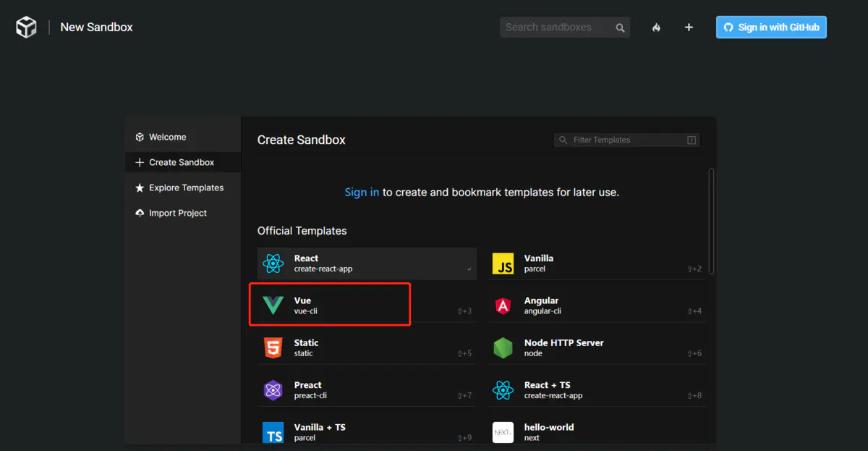The height and width of the screenshot is (451, 868).
Task: Select the Node HTTP Server template
Action: coord(597,348)
